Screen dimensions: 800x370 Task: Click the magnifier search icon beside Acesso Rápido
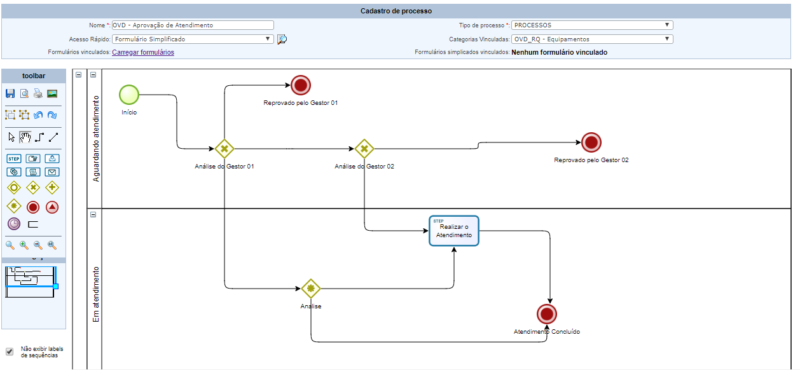point(282,39)
